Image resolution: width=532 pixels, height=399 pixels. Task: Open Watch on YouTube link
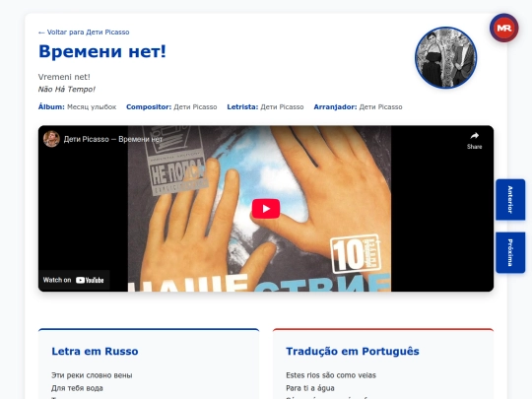(74, 280)
